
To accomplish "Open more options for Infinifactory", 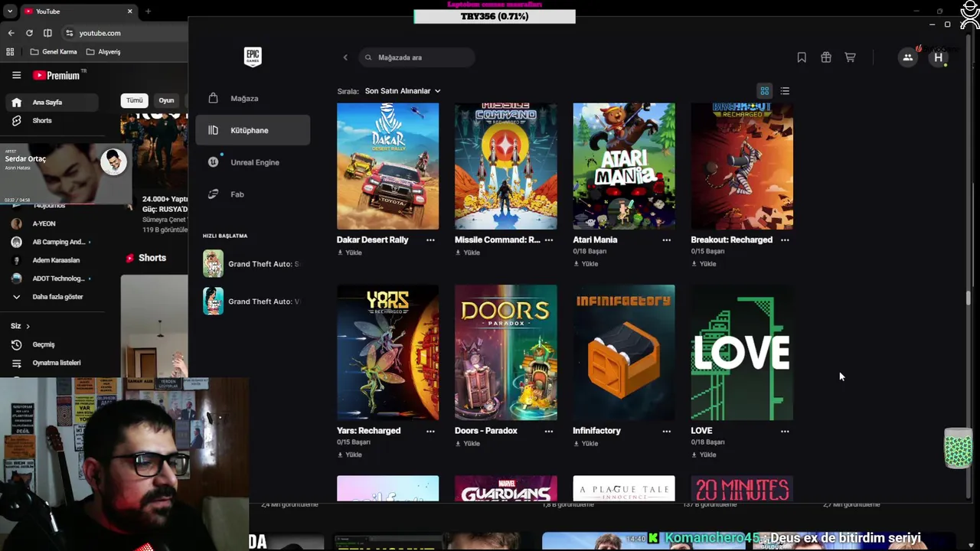I will (x=666, y=432).
